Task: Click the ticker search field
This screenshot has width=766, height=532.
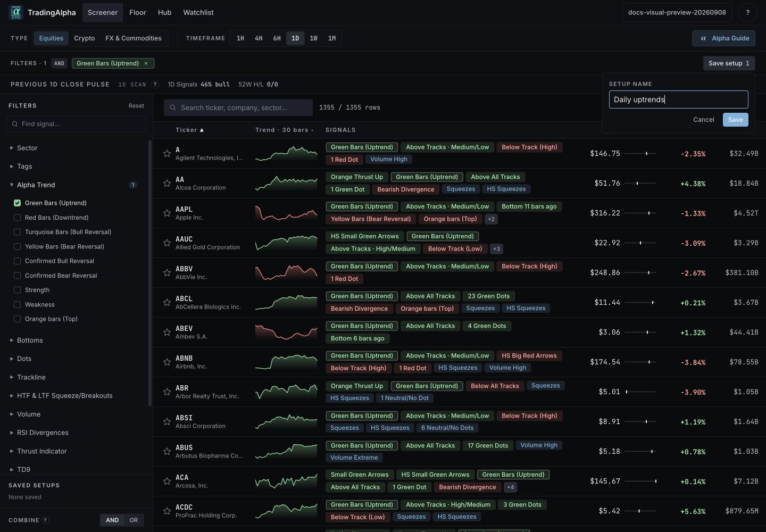Action: pyautogui.click(x=238, y=107)
